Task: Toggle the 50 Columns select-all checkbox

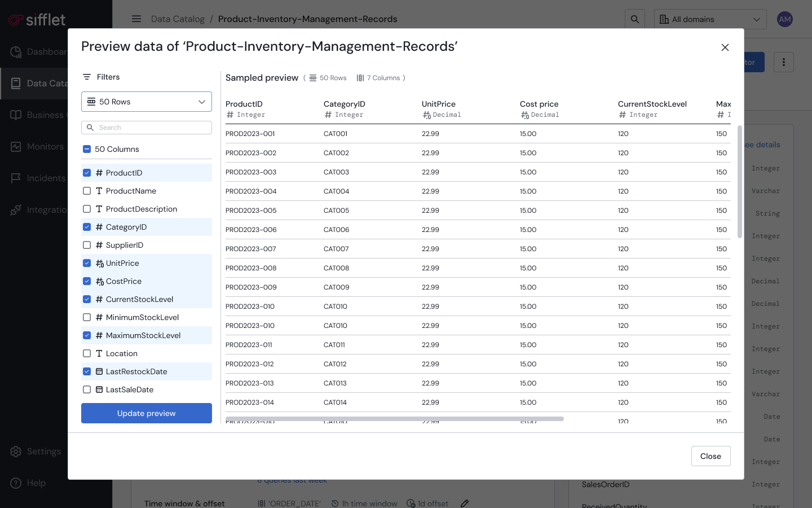Action: pos(87,149)
